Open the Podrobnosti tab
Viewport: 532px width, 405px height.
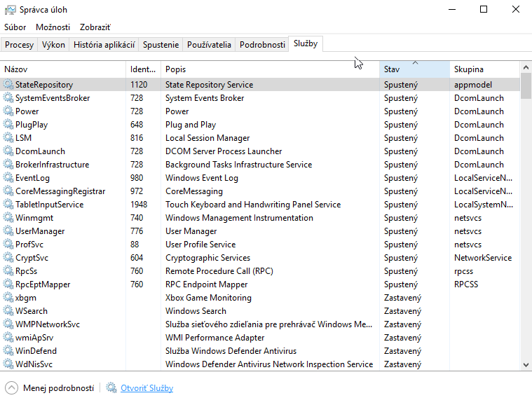pyautogui.click(x=262, y=45)
